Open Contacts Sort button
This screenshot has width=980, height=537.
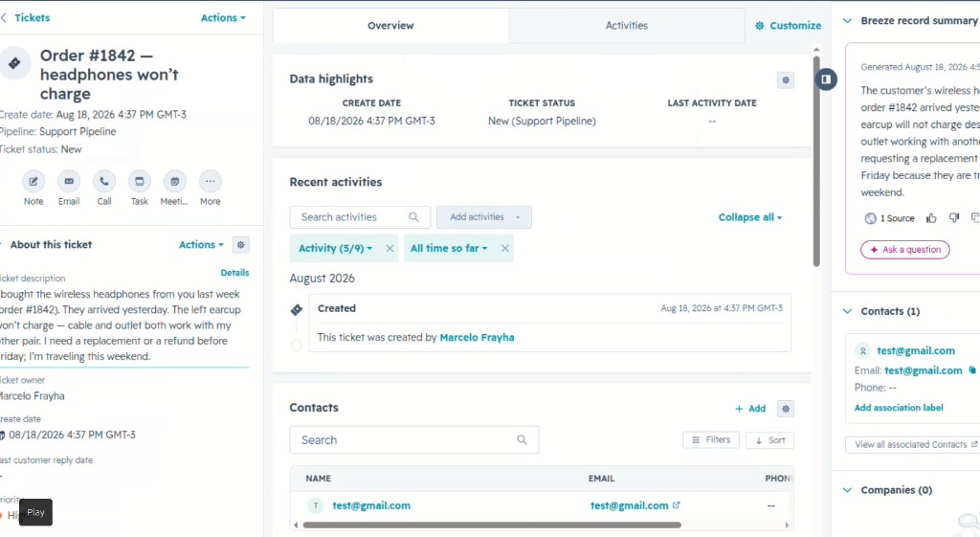click(x=770, y=440)
